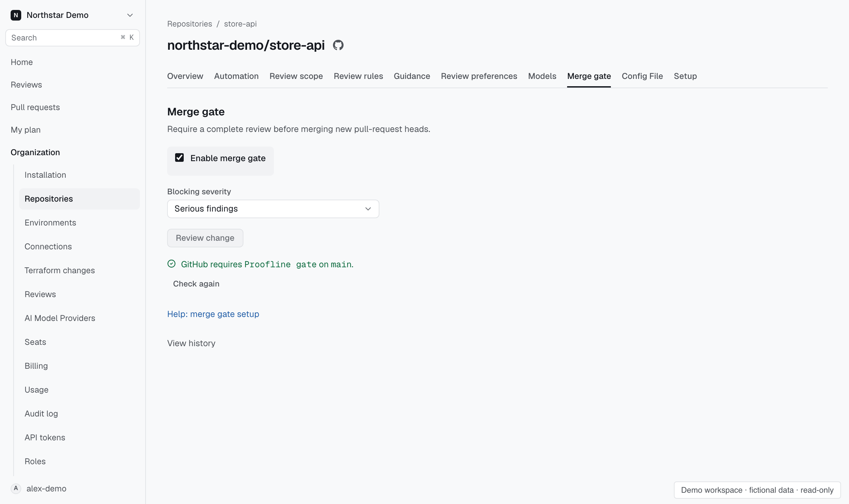Select the Merge gate tab
The image size is (849, 504).
[x=589, y=76]
